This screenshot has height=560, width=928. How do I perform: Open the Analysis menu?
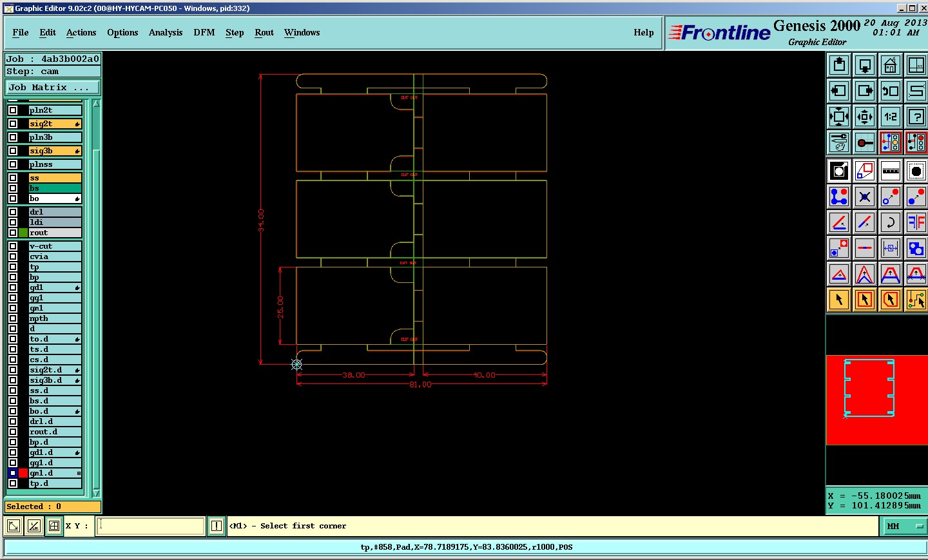tap(166, 32)
